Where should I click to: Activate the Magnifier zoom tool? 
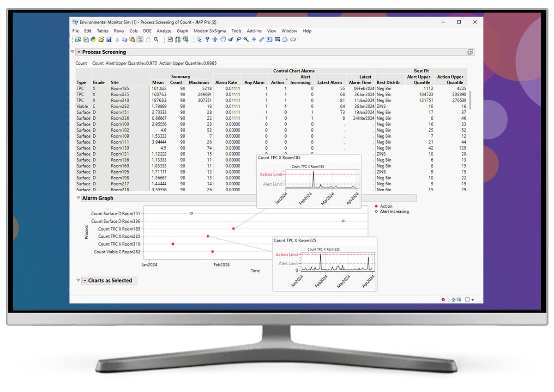246,40
